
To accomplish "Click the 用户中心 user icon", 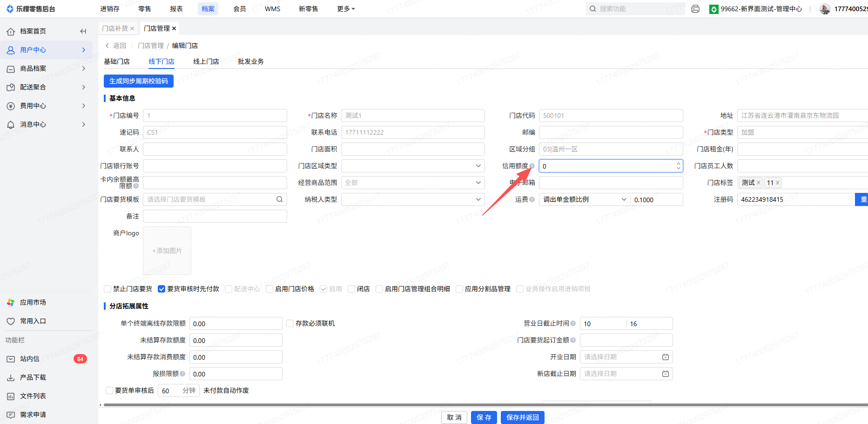I will click(x=11, y=50).
